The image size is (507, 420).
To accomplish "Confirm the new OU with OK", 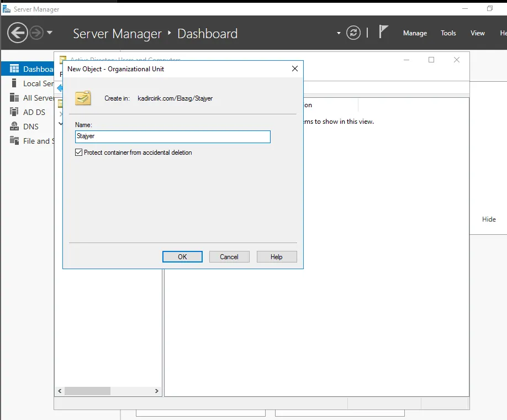I will coord(182,256).
